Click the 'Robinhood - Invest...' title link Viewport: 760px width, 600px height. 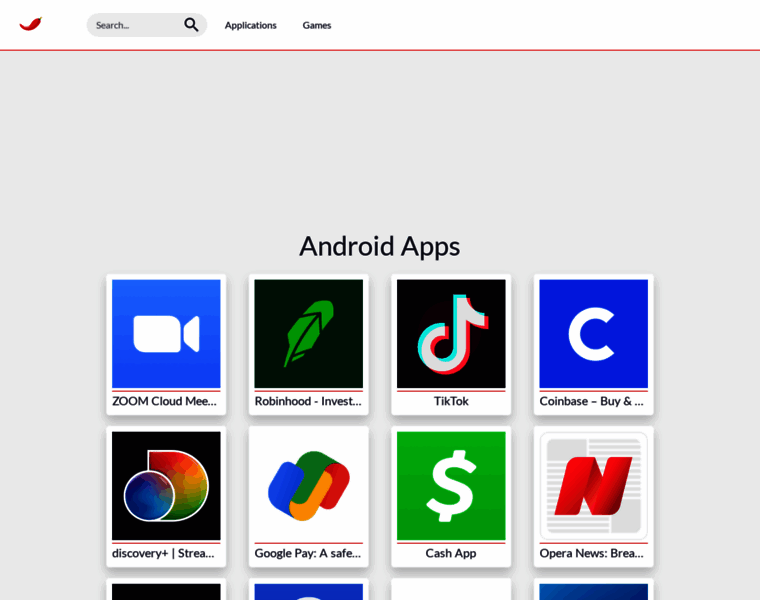[x=308, y=401]
